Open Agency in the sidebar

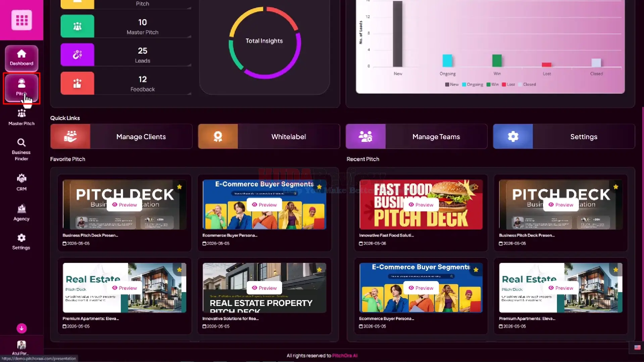[21, 212]
